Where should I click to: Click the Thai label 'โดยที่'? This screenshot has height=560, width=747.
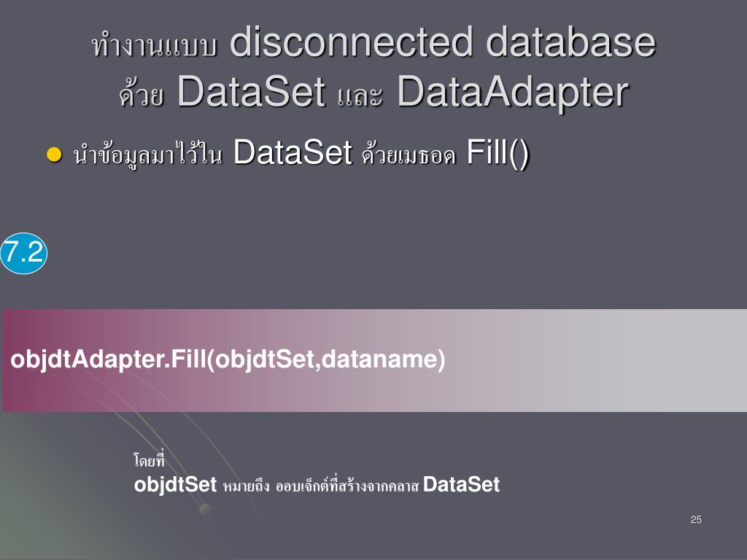[149, 459]
